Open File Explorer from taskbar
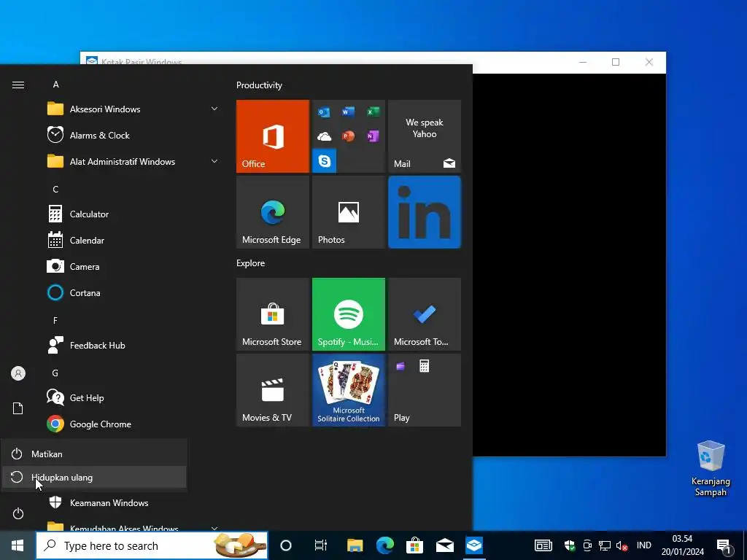This screenshot has height=560, width=747. click(x=355, y=545)
